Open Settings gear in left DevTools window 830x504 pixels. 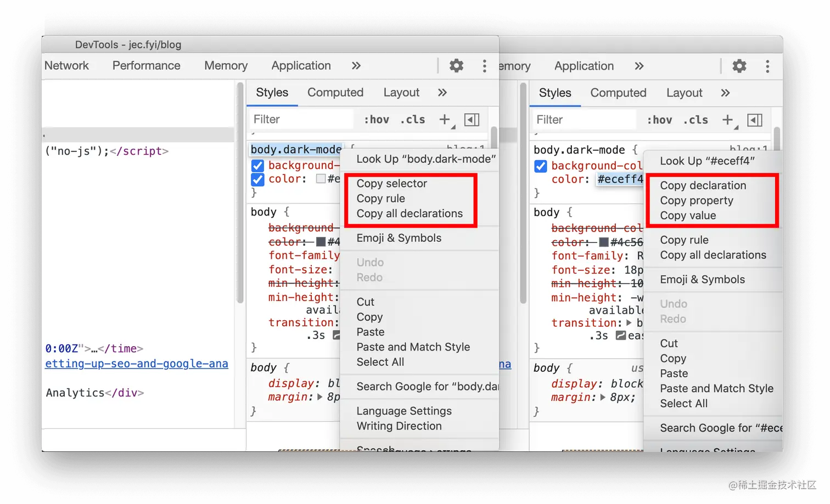click(456, 66)
